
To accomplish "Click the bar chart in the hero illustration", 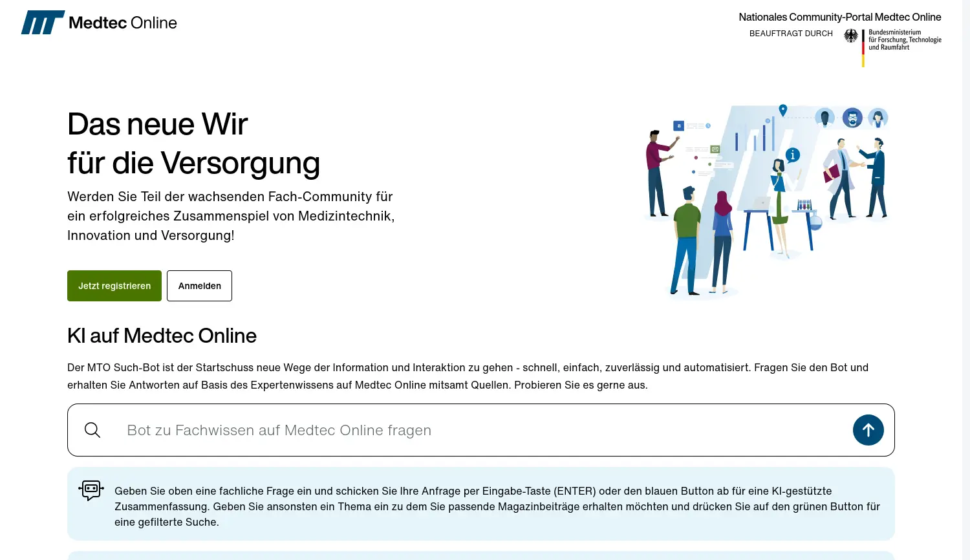I will (x=755, y=136).
